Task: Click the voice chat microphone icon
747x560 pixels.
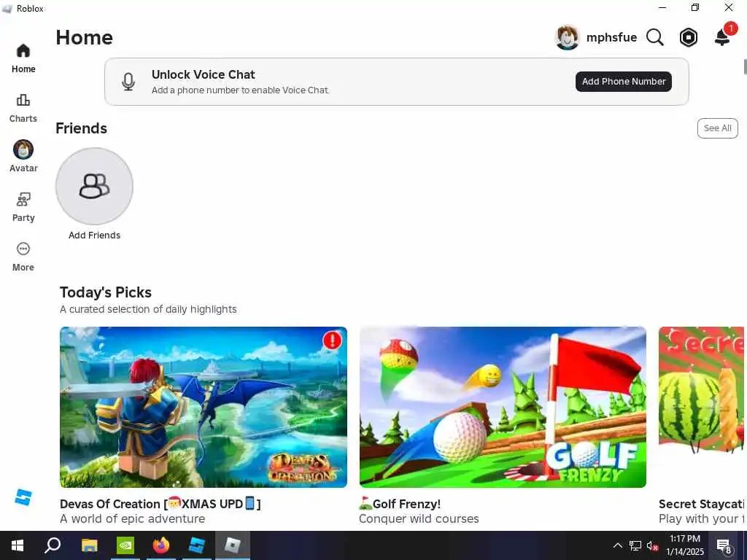Action: 128,82
